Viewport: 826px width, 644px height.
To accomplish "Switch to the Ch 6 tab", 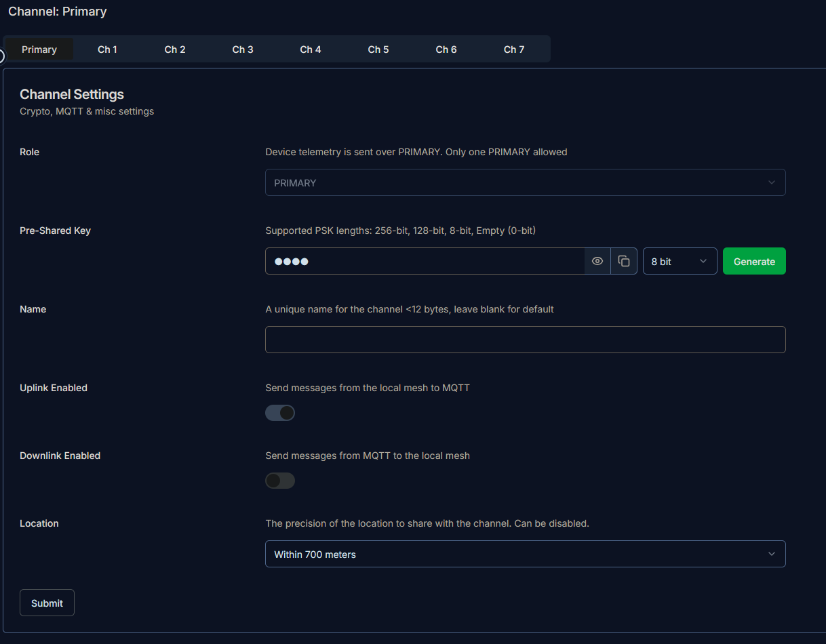I will (x=446, y=49).
